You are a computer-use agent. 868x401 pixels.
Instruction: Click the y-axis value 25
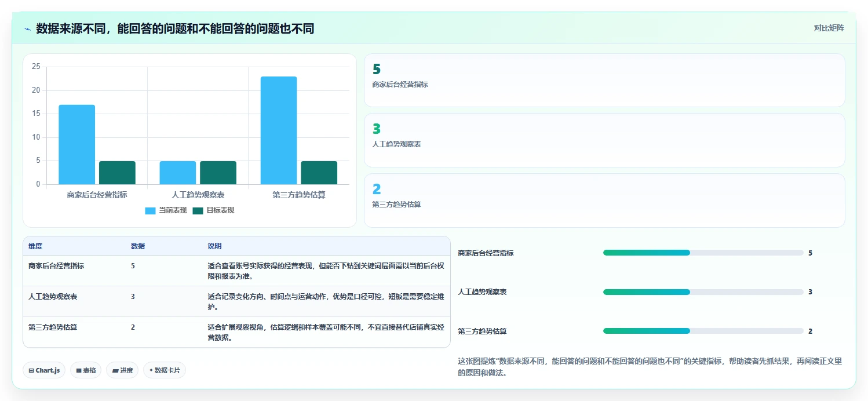pyautogui.click(x=36, y=67)
